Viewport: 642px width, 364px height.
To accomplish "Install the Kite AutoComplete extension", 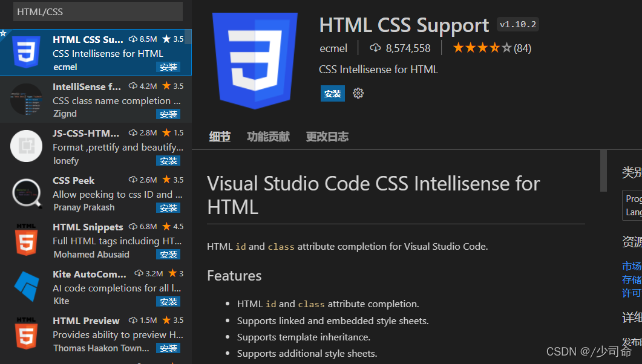I will pyautogui.click(x=168, y=301).
